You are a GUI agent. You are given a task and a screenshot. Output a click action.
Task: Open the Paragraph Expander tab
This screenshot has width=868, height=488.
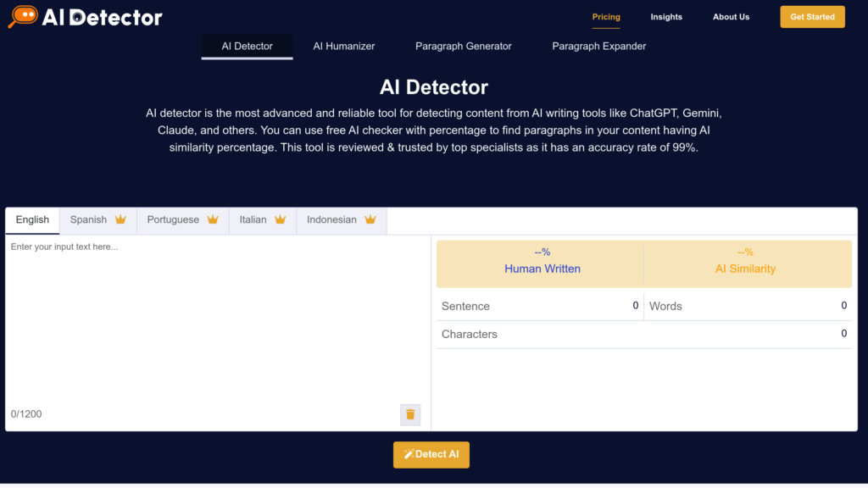click(598, 47)
